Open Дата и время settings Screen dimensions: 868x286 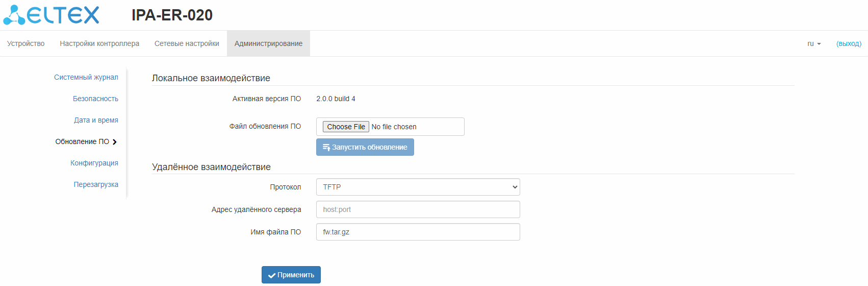click(x=96, y=121)
